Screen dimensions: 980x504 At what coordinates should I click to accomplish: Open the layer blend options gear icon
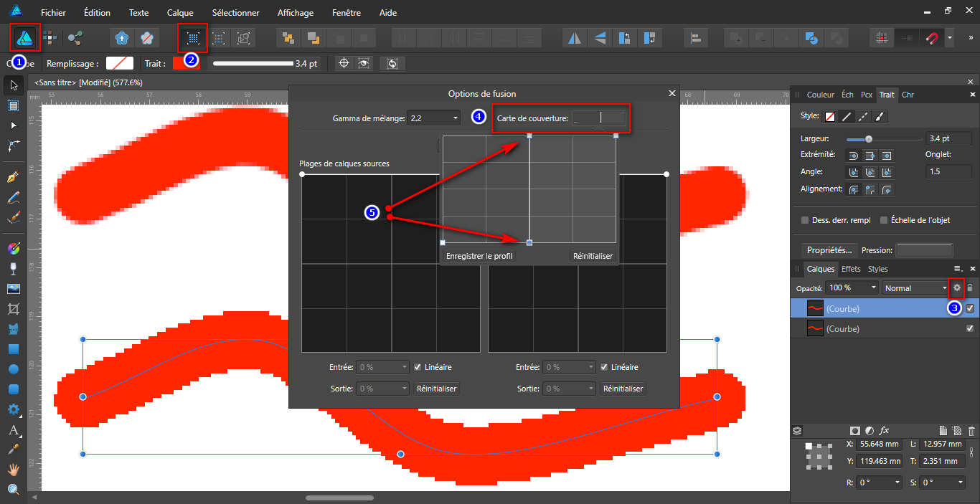click(x=956, y=287)
